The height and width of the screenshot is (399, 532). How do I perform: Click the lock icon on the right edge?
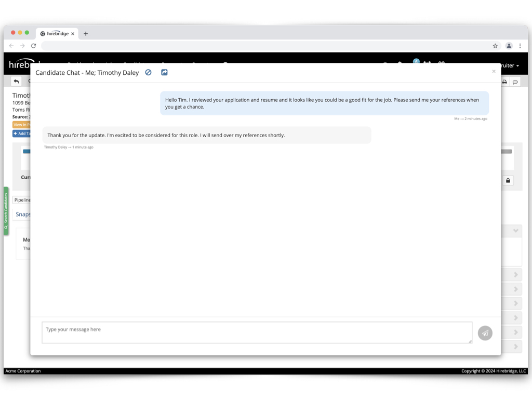[508, 180]
